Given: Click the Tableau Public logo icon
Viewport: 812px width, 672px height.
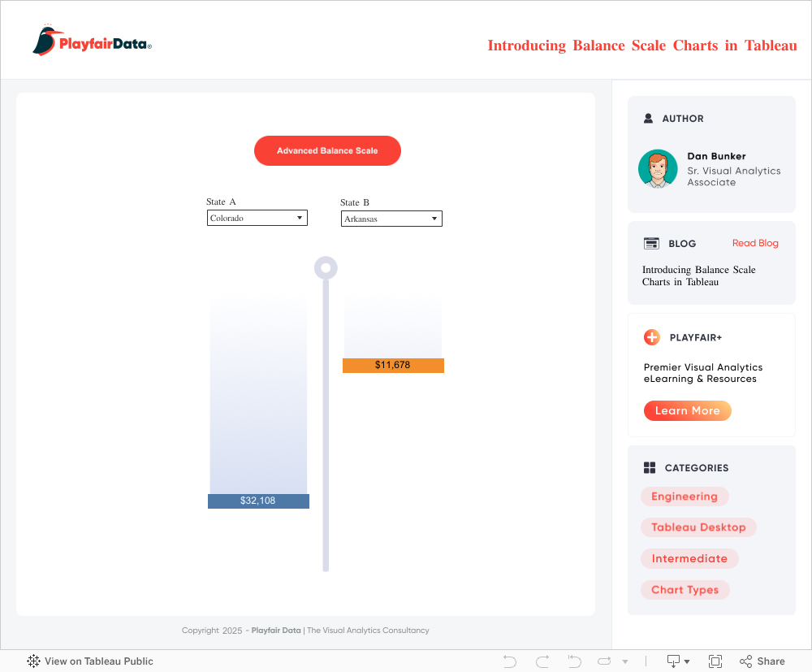Looking at the screenshot, I should pos(33,661).
